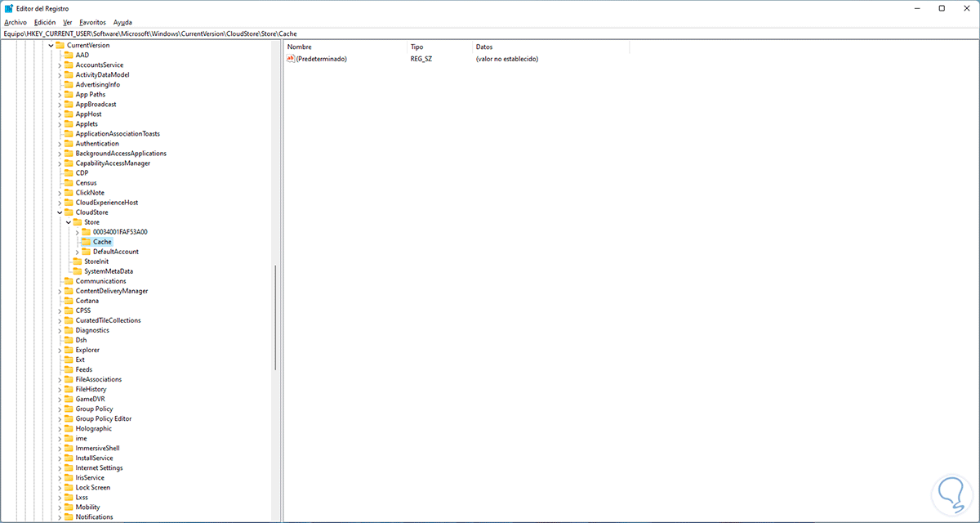980x523 pixels.
Task: Click the StoreInit folder icon
Action: pyautogui.click(x=78, y=261)
